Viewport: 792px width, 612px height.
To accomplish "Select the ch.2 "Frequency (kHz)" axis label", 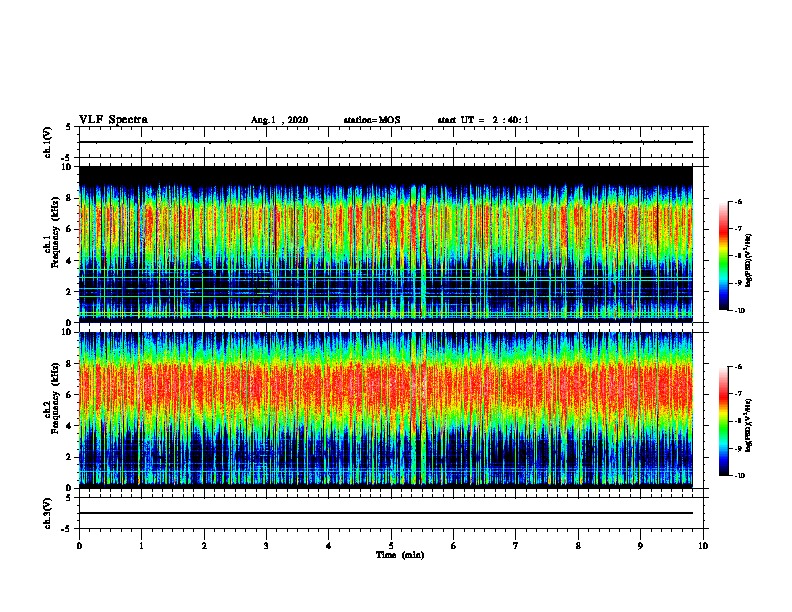I will [x=55, y=398].
